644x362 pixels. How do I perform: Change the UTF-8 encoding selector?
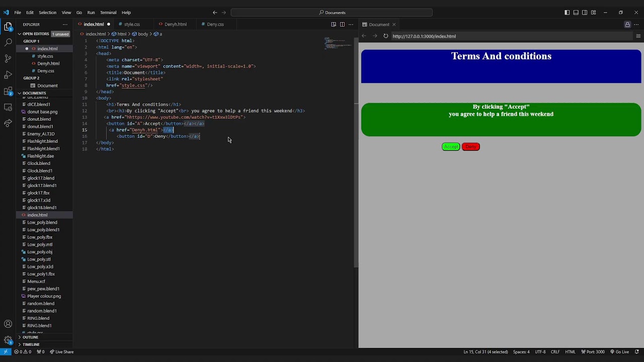pyautogui.click(x=540, y=352)
